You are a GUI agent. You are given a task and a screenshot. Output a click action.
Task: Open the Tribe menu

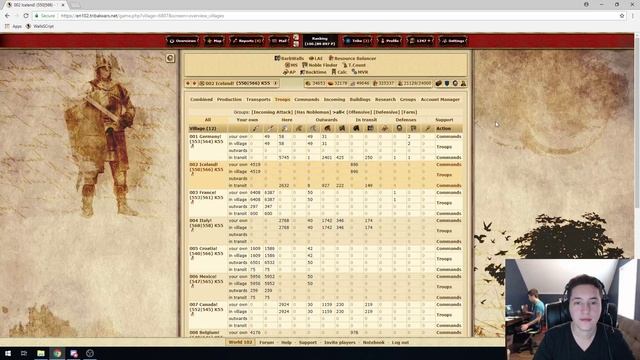(357, 41)
